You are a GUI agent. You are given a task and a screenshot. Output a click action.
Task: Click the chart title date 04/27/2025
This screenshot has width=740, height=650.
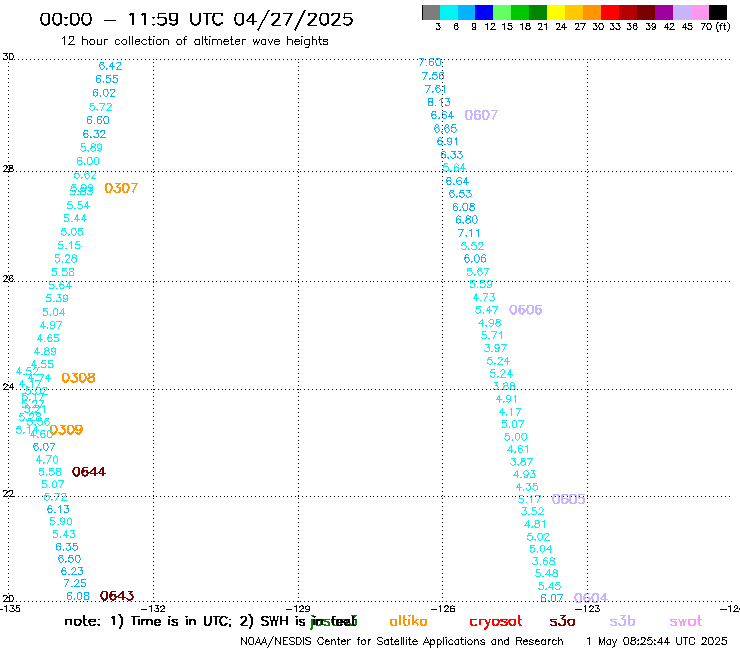coord(293,19)
